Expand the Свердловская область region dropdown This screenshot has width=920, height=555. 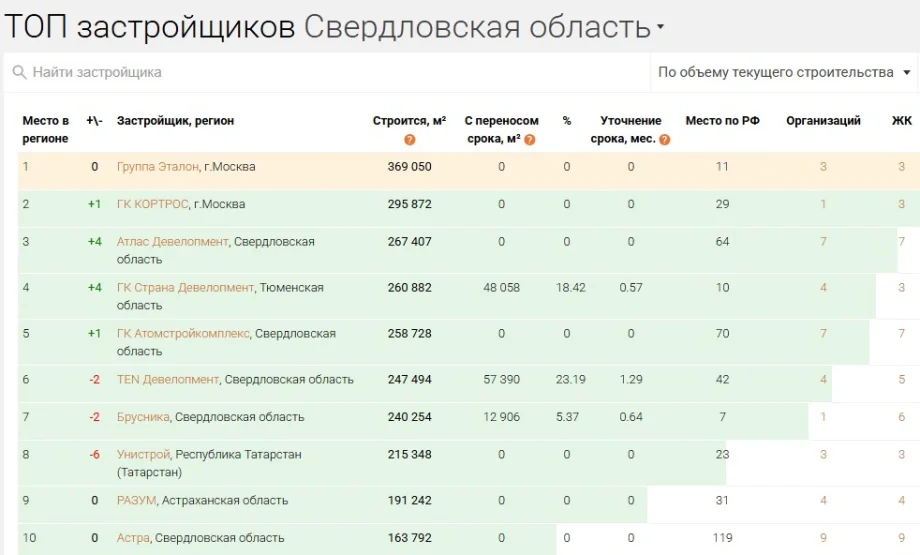tap(484, 26)
